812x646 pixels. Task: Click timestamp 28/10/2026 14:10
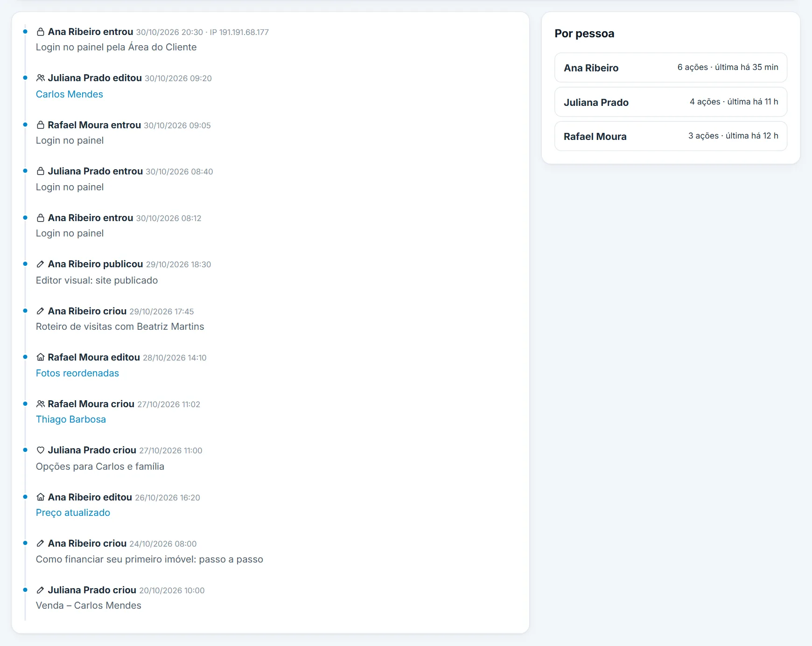click(175, 358)
